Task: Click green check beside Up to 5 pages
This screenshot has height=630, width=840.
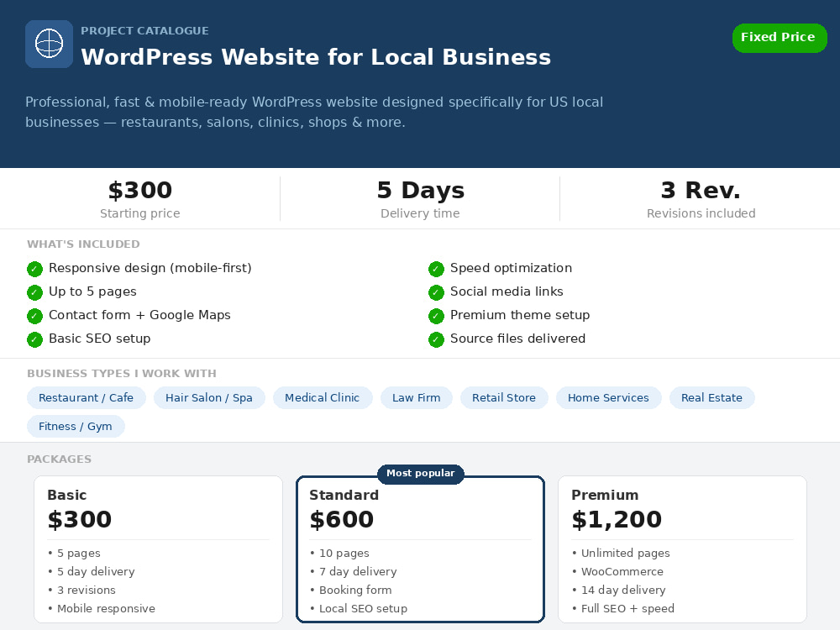Action: tap(34, 292)
